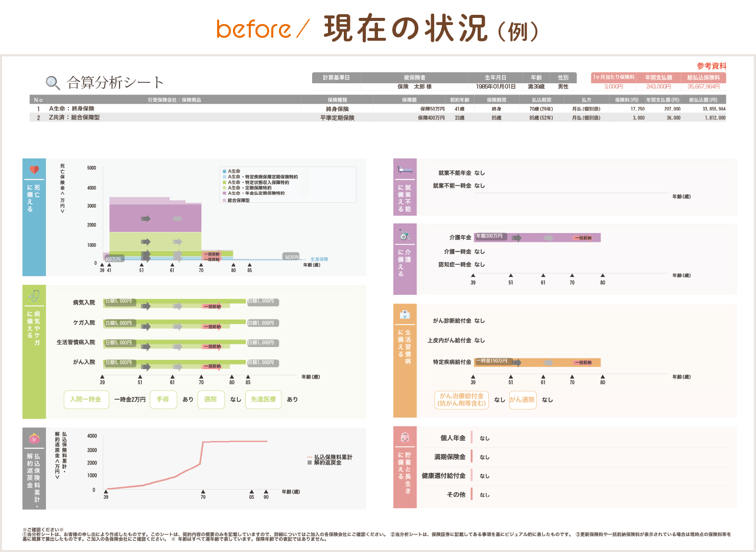
Task: Click the stethoscope icon for 病気やケガに備える
Action: [x=34, y=296]
